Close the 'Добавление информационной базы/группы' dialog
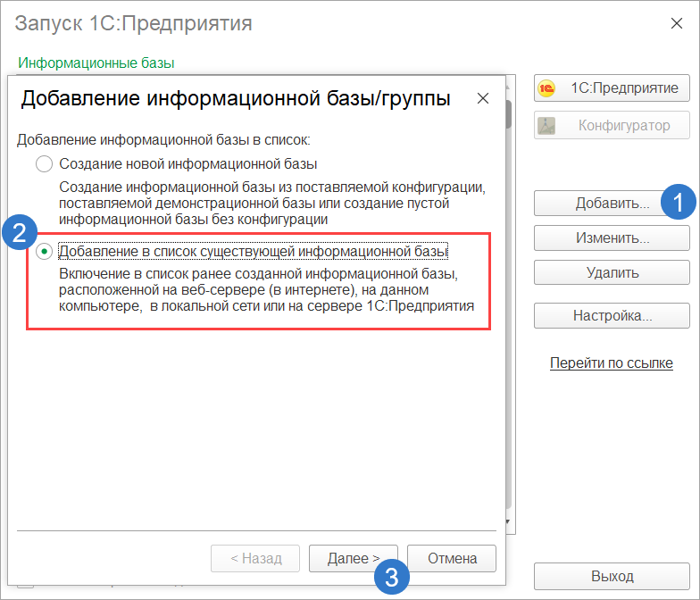Viewport: 700px width, 600px height. [482, 98]
